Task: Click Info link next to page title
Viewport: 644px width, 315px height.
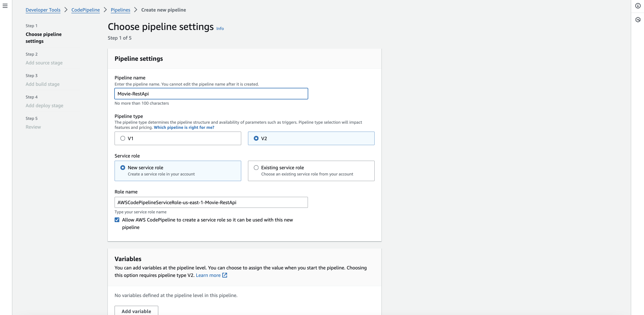Action: tap(220, 28)
